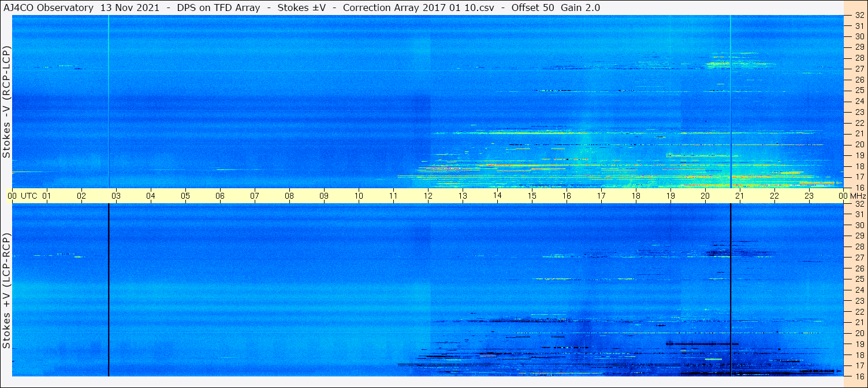
Task: Click the '00 UTC' time axis label
Action: [23, 196]
